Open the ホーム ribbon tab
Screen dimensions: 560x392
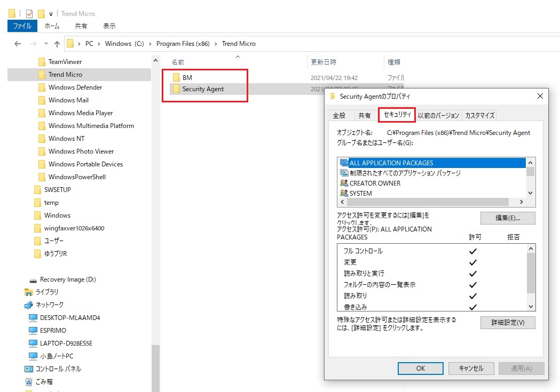[x=52, y=26]
